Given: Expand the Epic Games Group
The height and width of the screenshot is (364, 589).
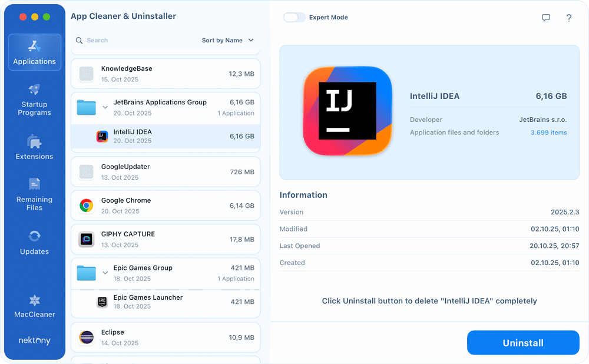Looking at the screenshot, I should click(x=106, y=273).
